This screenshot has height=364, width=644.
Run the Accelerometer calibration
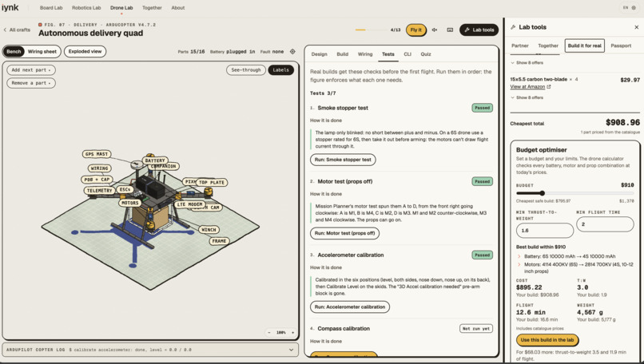350,307
